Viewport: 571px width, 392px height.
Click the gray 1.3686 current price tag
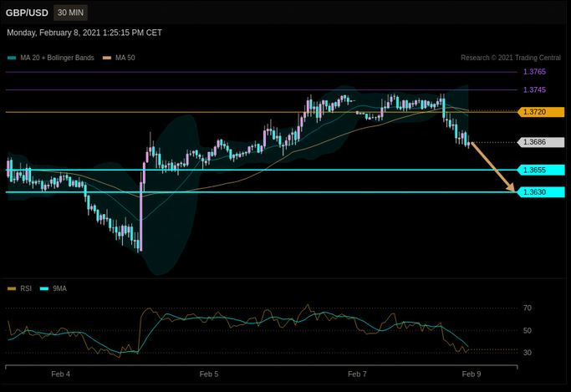[x=541, y=142]
